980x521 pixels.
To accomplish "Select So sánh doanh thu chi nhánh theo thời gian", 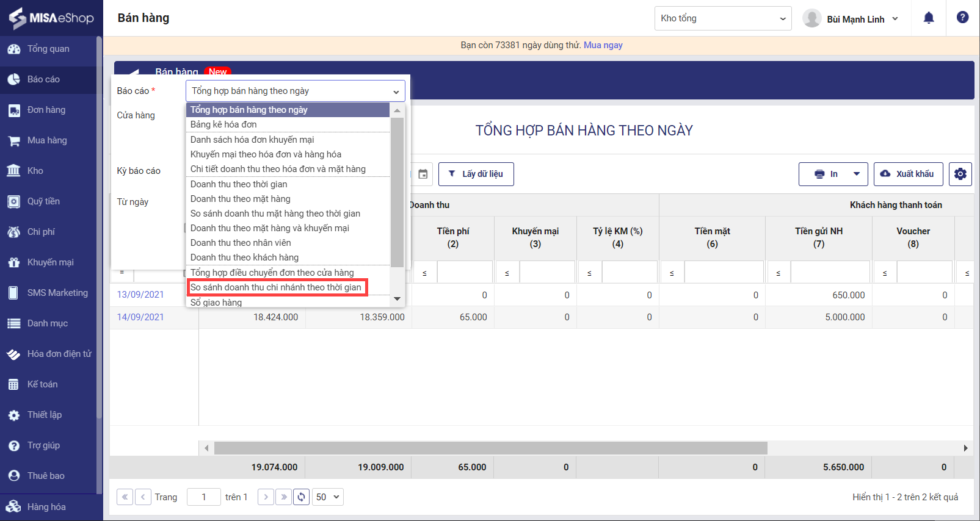I will (276, 287).
